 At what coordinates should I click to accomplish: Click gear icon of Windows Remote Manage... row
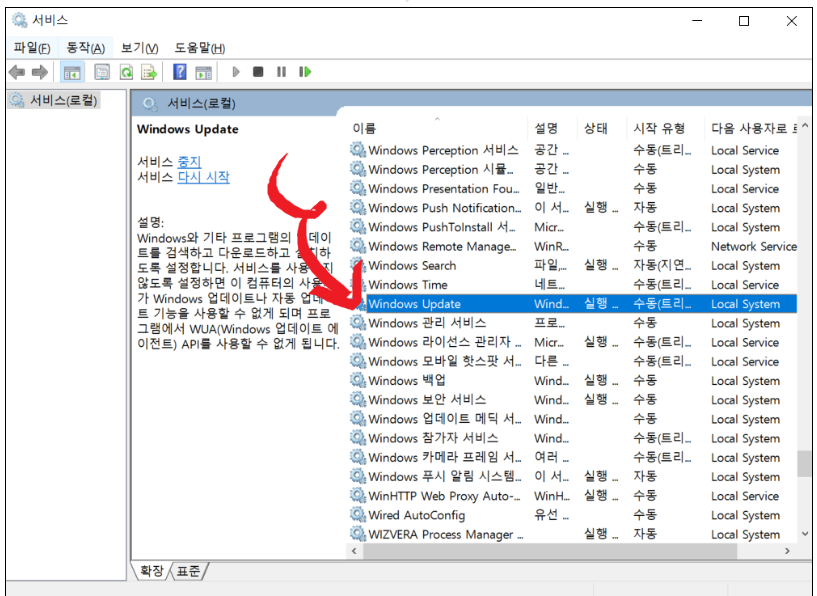357,246
